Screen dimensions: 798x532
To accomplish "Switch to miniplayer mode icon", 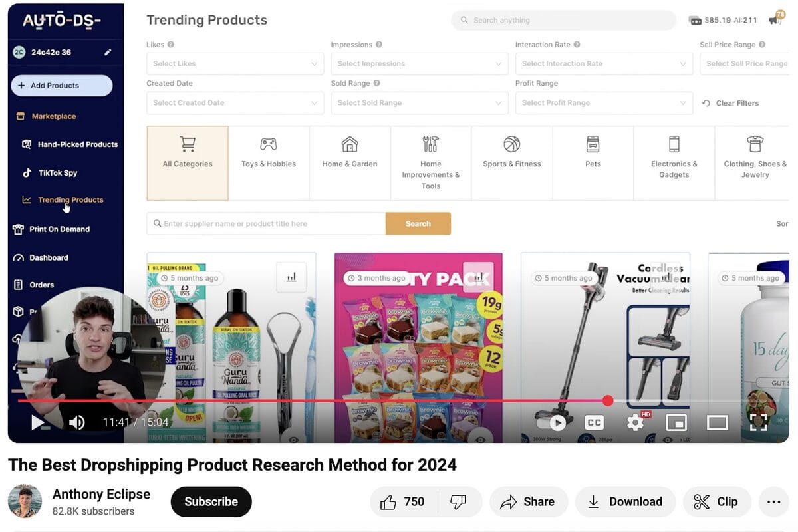I will pyautogui.click(x=676, y=422).
